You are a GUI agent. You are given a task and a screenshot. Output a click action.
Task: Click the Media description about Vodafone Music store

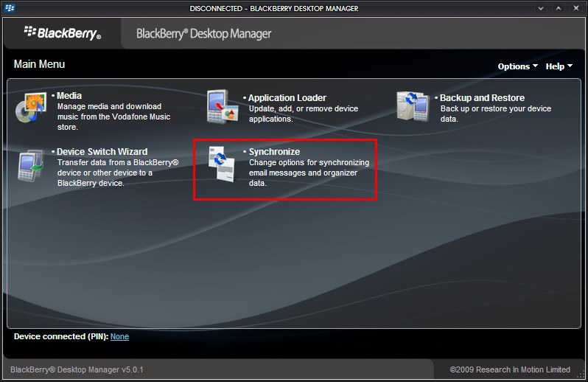(x=113, y=117)
